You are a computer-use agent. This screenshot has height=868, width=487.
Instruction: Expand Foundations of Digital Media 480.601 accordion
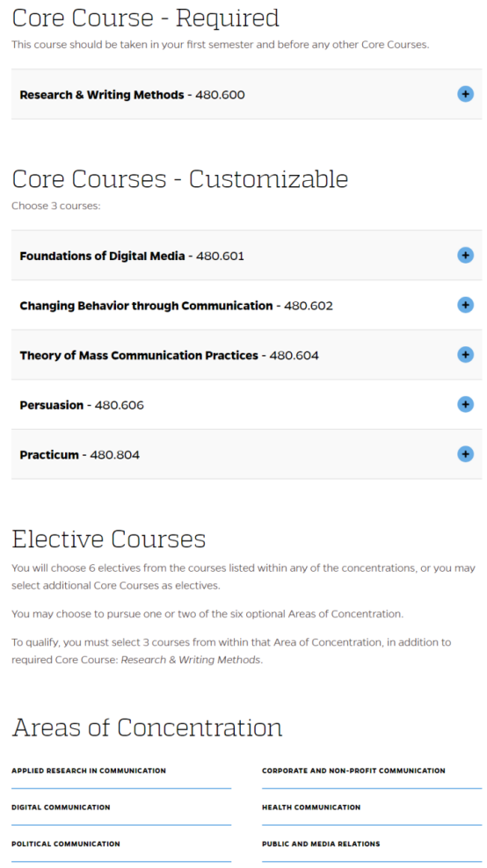[246, 255]
